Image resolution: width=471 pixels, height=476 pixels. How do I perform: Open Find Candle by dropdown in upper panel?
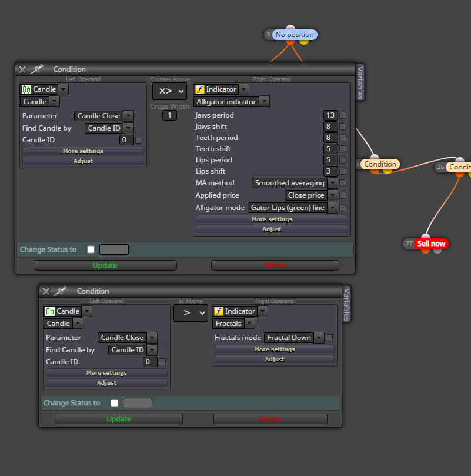click(x=129, y=128)
